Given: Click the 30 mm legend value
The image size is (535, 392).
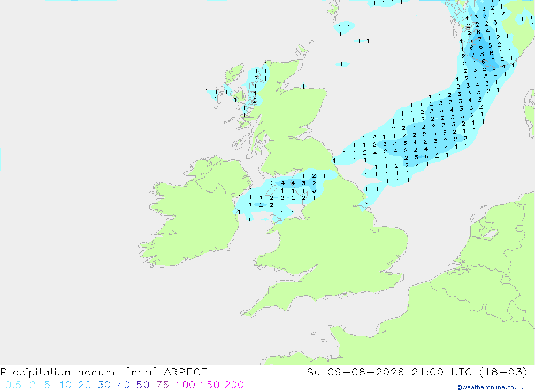Looking at the screenshot, I should (x=104, y=385).
